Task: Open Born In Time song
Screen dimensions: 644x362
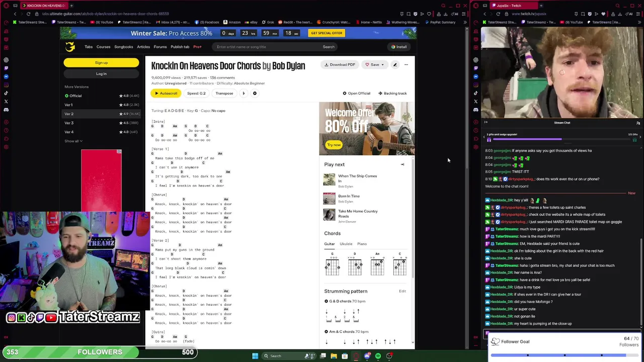Action: 349,196
